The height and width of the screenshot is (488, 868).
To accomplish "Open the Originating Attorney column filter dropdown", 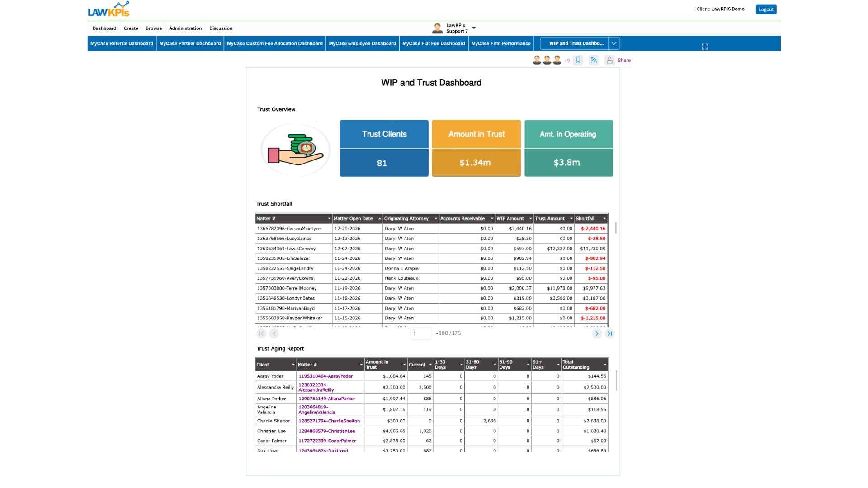I will (x=436, y=219).
